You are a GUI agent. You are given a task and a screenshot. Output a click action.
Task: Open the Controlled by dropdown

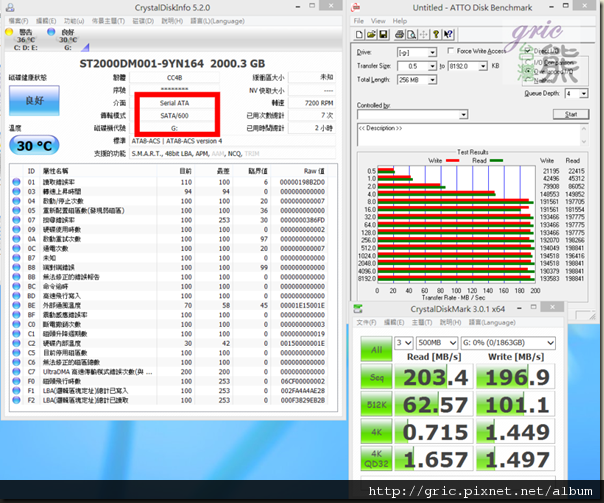click(x=463, y=114)
